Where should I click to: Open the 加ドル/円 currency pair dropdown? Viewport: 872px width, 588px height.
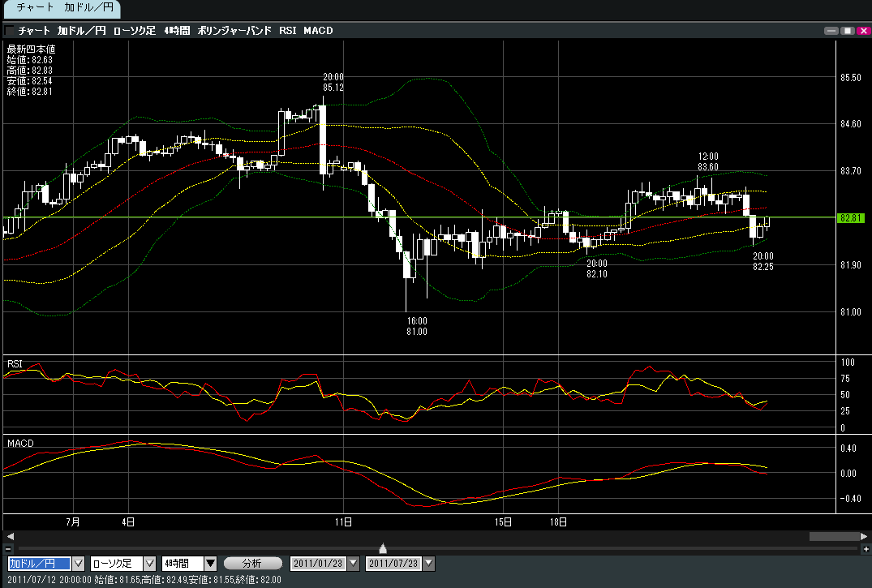[79, 563]
